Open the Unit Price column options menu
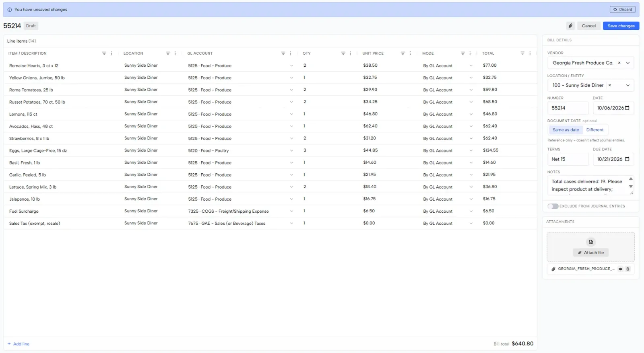The image size is (644, 353). pos(410,53)
